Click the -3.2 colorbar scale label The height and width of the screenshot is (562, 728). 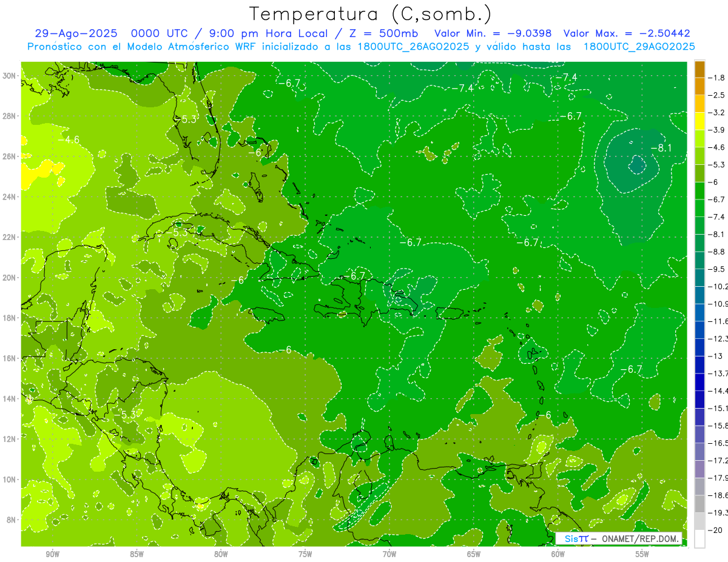tap(716, 113)
